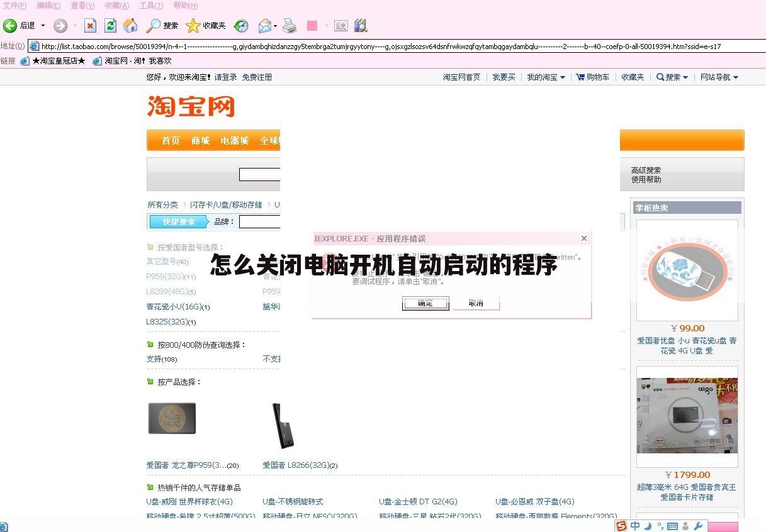Expand 搜索 dropdown in top navigation
The height and width of the screenshot is (532, 766).
click(685, 77)
